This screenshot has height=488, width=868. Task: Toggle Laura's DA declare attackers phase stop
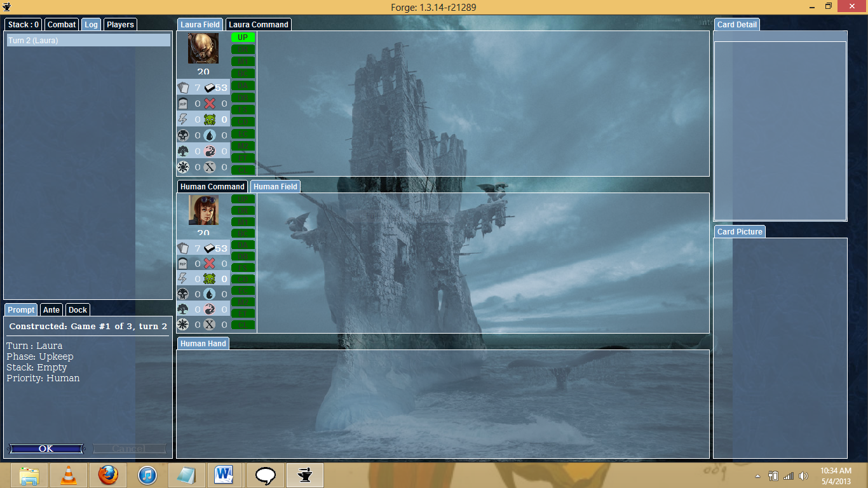[x=243, y=86]
